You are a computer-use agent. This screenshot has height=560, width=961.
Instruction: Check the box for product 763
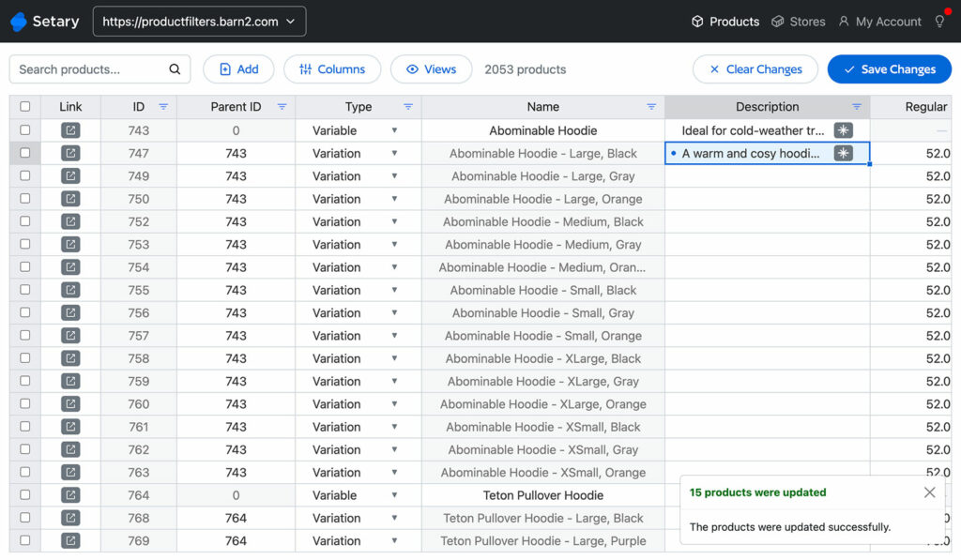click(25, 472)
